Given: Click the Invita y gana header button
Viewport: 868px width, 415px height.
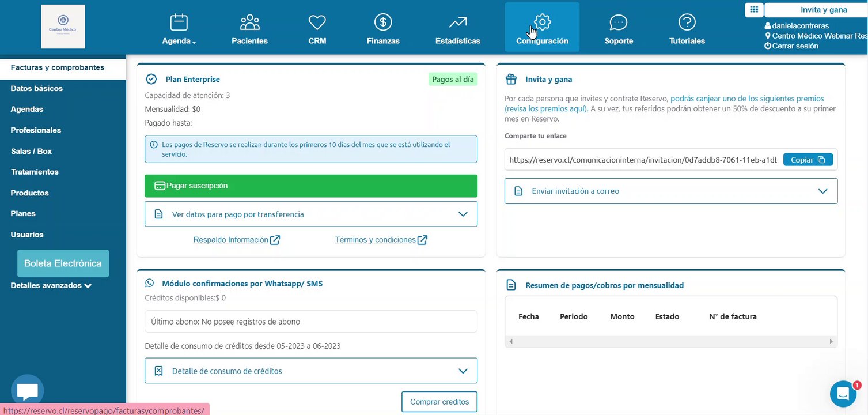Looking at the screenshot, I should (816, 10).
